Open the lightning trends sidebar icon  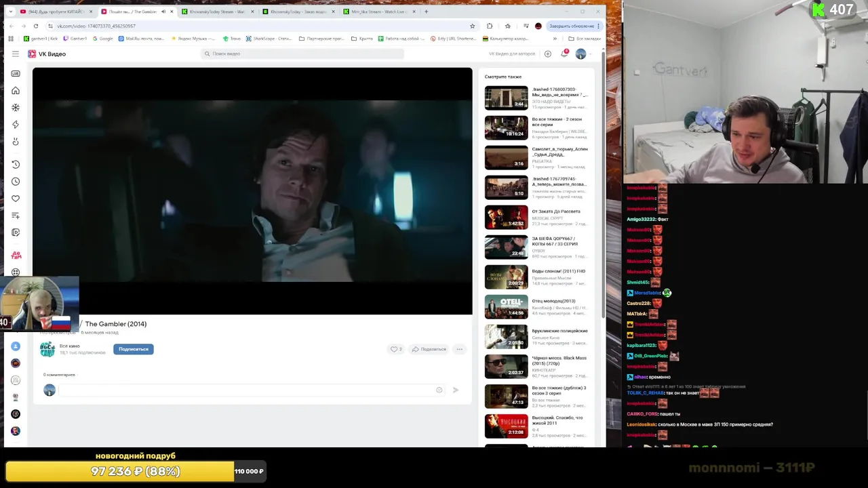point(16,125)
